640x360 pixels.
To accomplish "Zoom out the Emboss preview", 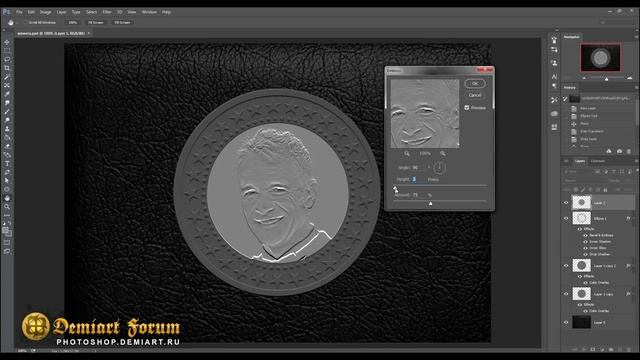I will click(407, 153).
